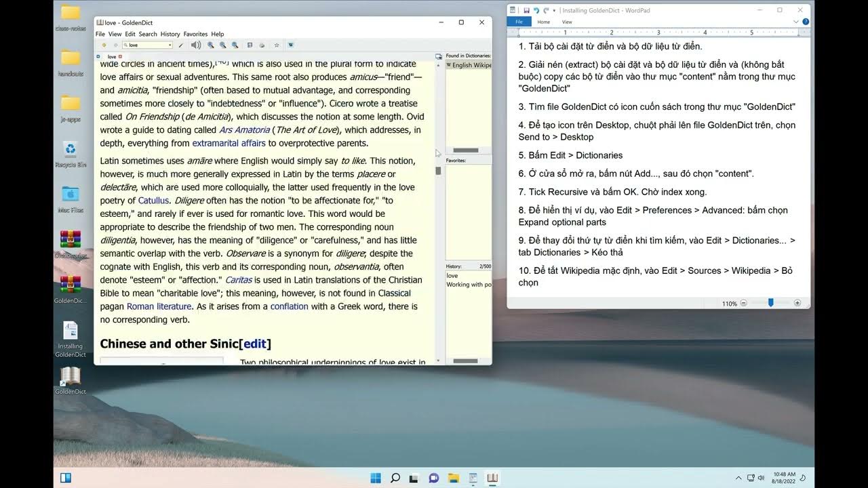Open the GoldenDict Favorites menu
This screenshot has width=868, height=488.
[x=195, y=34]
